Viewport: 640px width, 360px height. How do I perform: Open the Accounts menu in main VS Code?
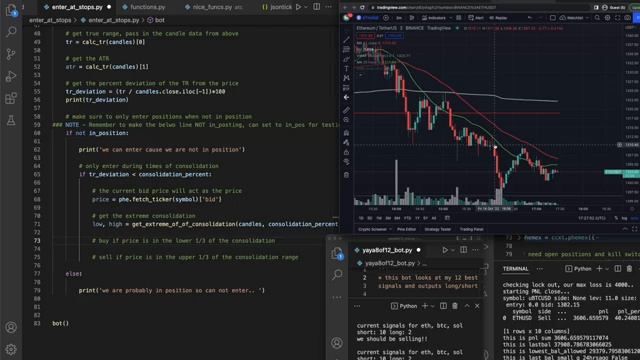click(11, 327)
